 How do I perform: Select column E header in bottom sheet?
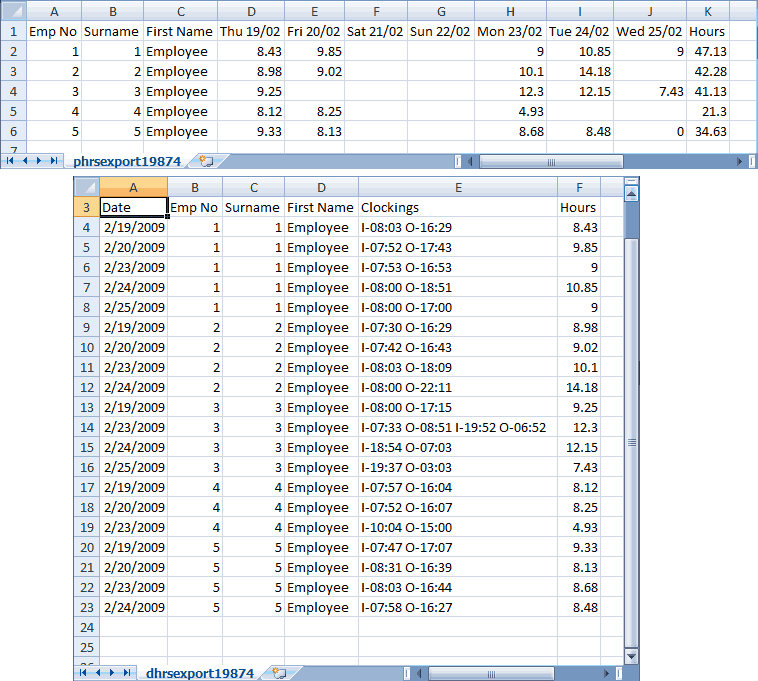pos(457,187)
